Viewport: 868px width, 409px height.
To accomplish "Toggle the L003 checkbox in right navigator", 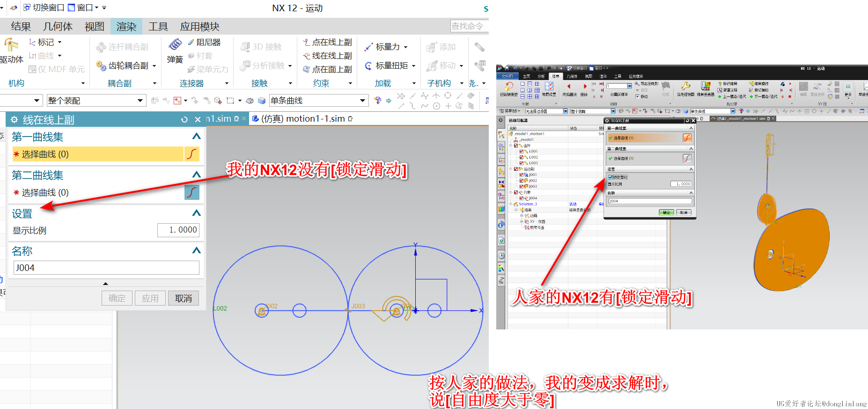I will pyautogui.click(x=522, y=163).
